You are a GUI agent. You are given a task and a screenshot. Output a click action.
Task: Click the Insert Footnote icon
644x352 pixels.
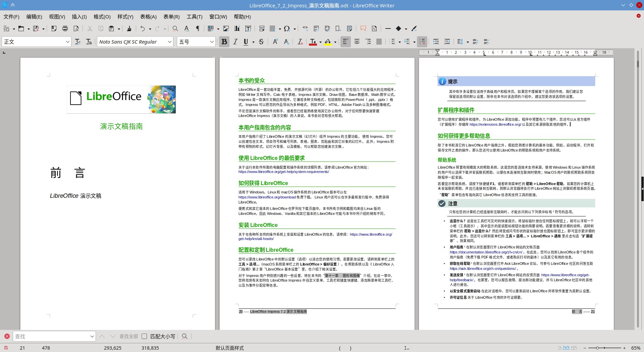click(x=316, y=28)
